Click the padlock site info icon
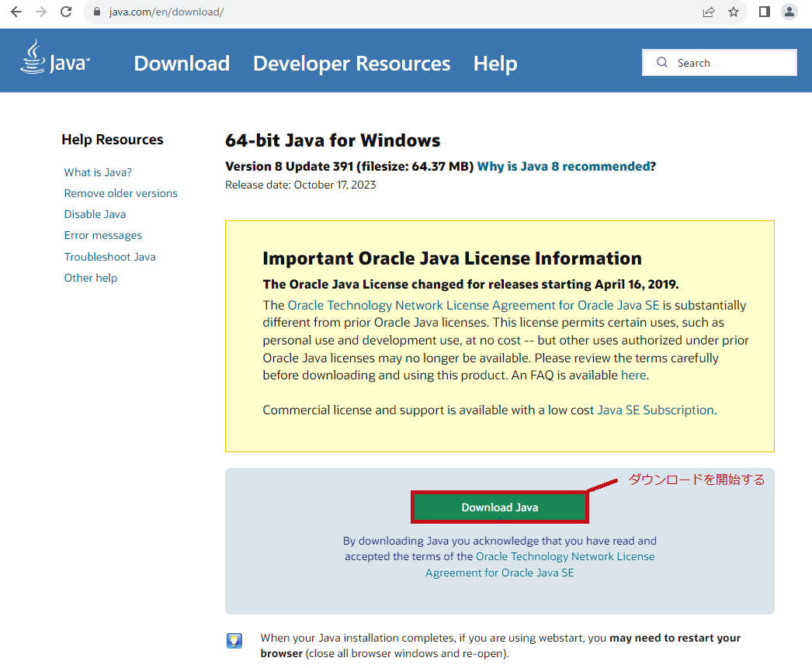The height and width of the screenshot is (668, 812). point(97,12)
